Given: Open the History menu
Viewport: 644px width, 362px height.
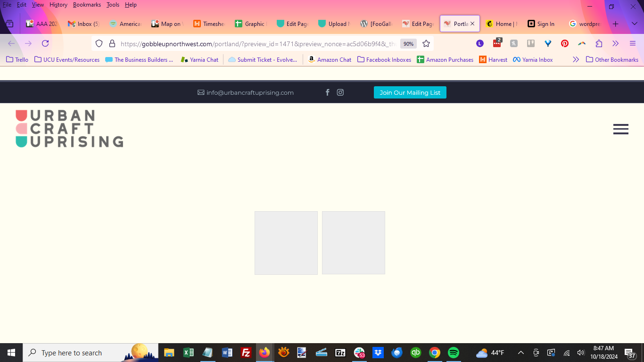Looking at the screenshot, I should pyautogui.click(x=58, y=5).
